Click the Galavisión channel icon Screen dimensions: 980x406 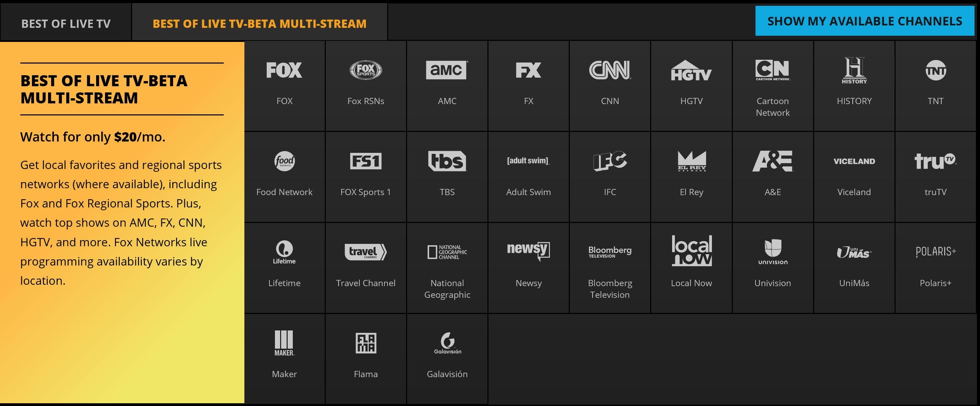tap(447, 343)
